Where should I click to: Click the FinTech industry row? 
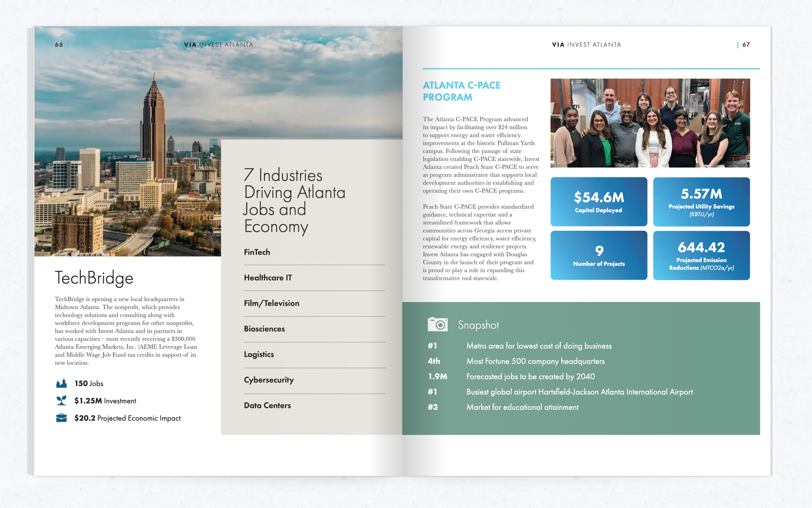click(314, 252)
